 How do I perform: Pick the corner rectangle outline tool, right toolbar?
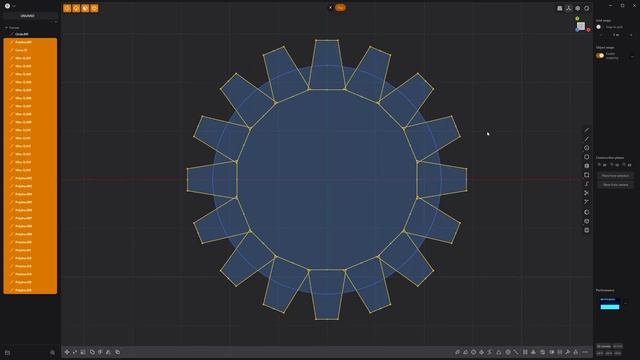(587, 175)
